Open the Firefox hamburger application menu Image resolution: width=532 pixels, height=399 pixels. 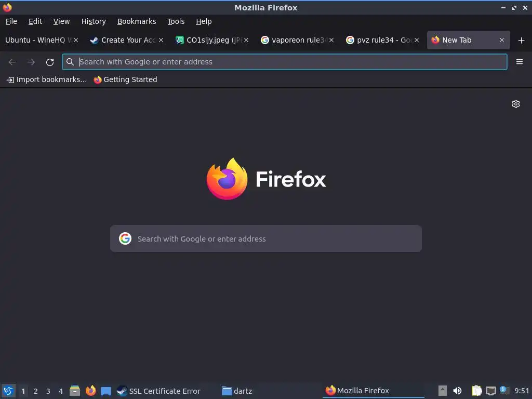[x=520, y=62]
